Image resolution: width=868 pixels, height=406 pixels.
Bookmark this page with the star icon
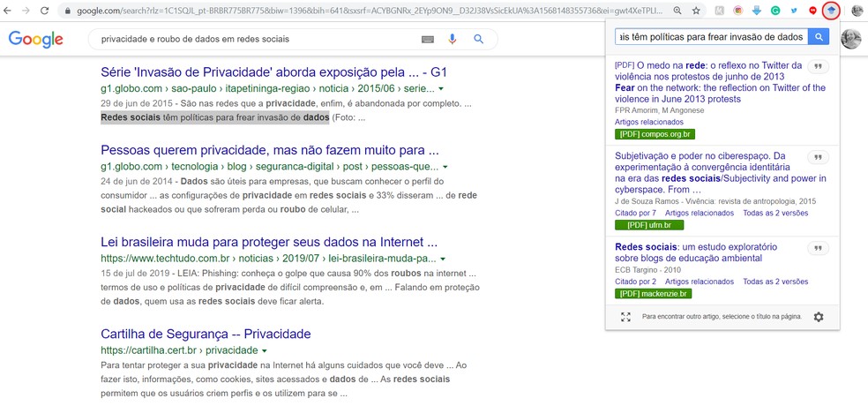click(x=696, y=11)
